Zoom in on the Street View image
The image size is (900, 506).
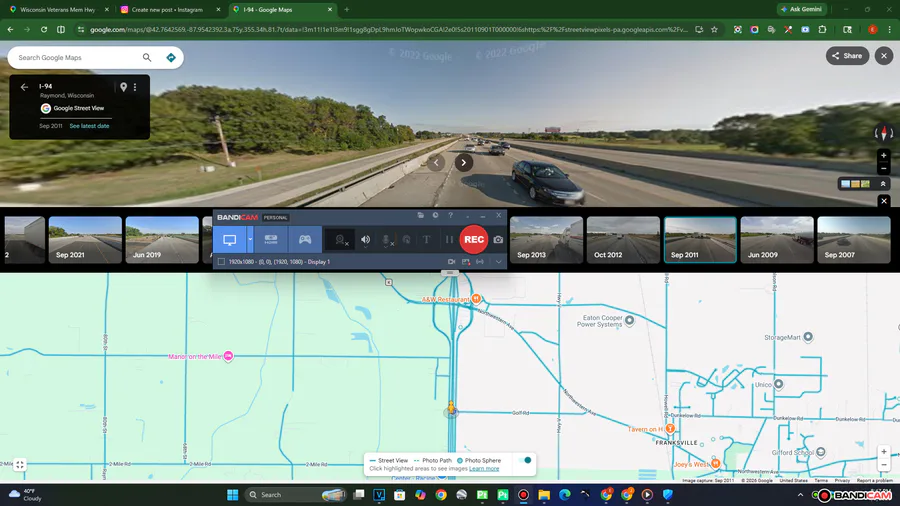[x=884, y=155]
